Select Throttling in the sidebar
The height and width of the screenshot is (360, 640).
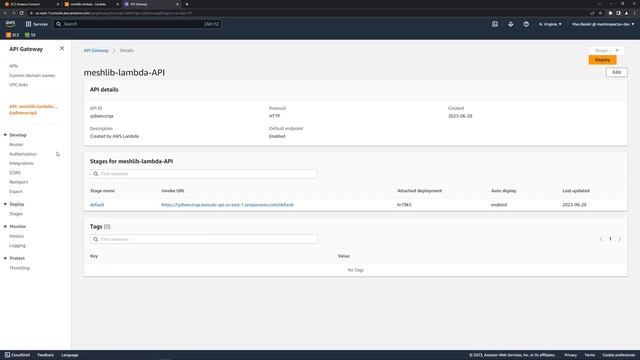(x=19, y=268)
